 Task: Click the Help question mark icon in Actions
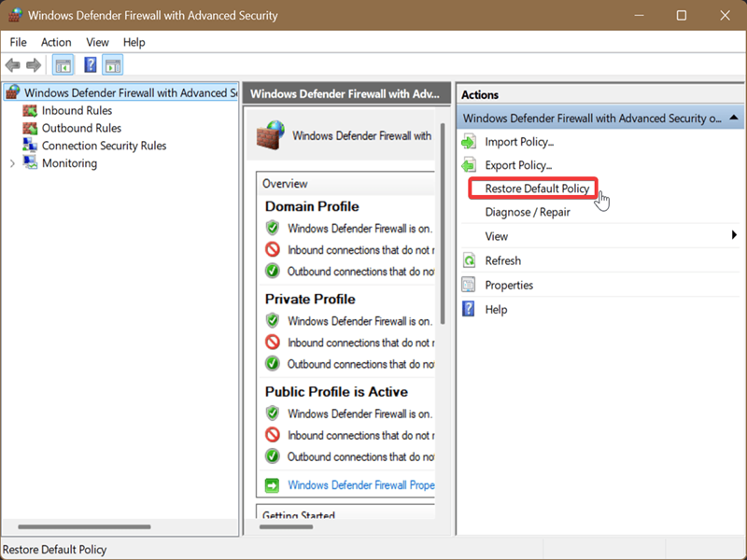pos(469,309)
